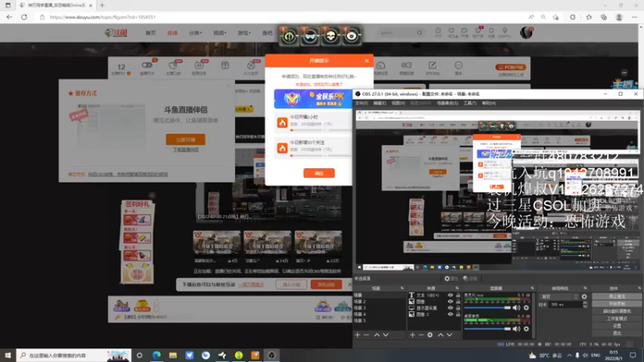Mute first audio mixer channel speaker icon
The image size is (644, 362).
coord(517,307)
